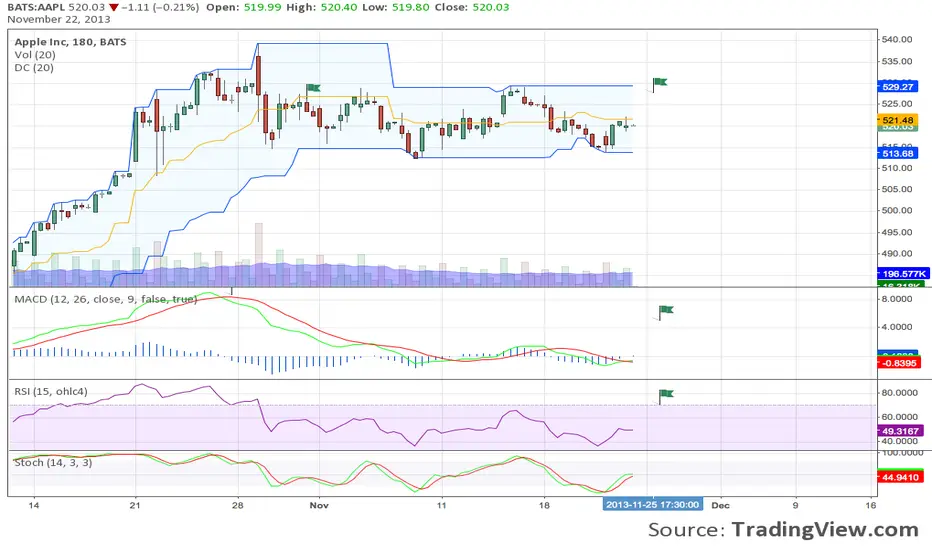Click the green flag marker in the RSI pane
Image resolution: width=932 pixels, height=550 pixels.
pos(665,395)
